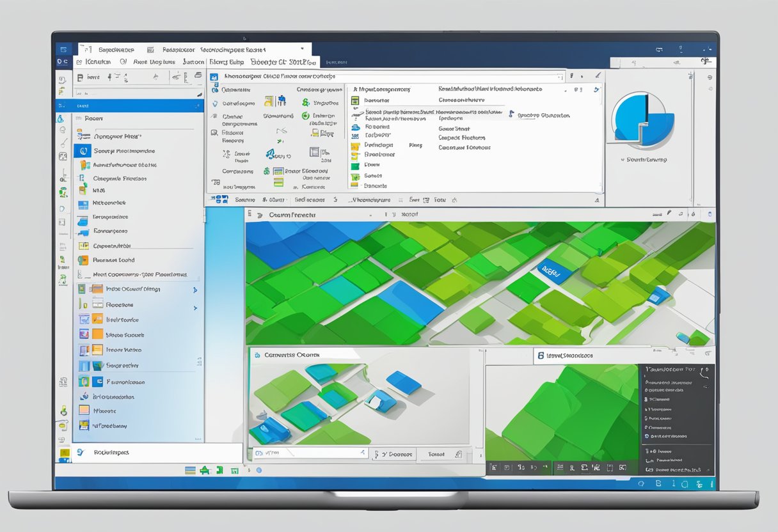The image size is (778, 532).
Task: Click the blue label tag on the map
Action: click(x=554, y=270)
